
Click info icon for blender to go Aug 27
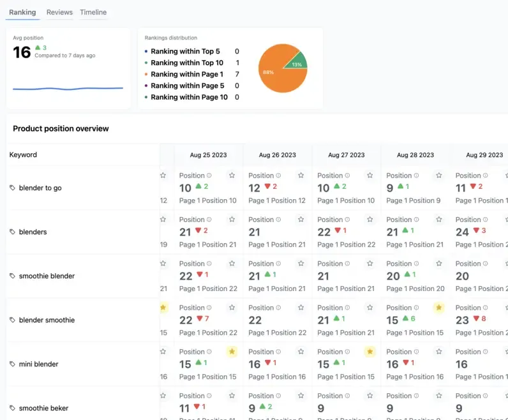[x=347, y=176]
